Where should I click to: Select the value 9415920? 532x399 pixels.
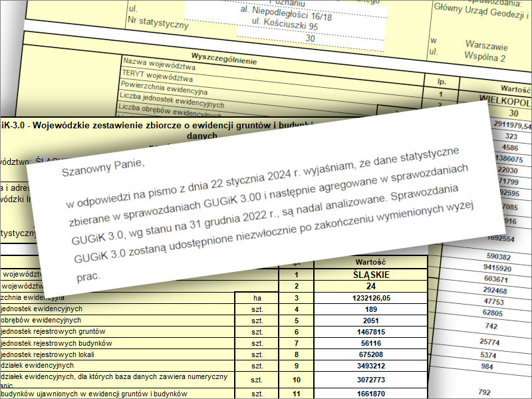tap(497, 268)
